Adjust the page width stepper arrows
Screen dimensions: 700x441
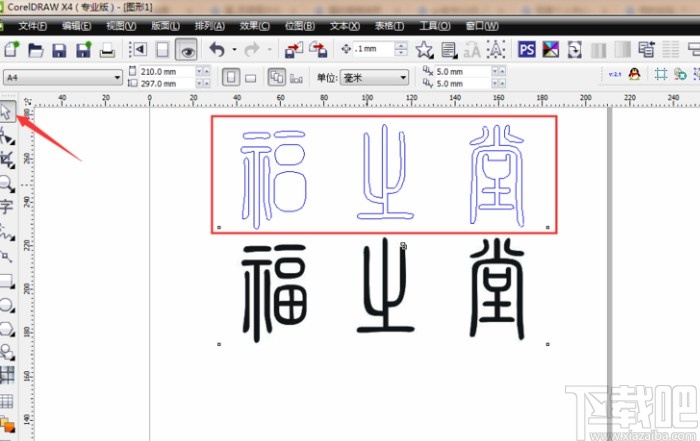point(202,71)
